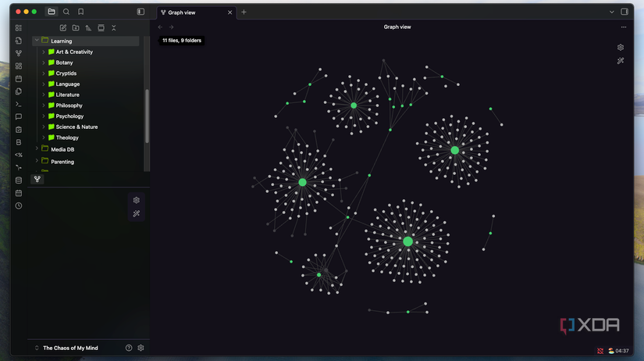
Task: Open the file document icon in the ribbon
Action: point(19,41)
